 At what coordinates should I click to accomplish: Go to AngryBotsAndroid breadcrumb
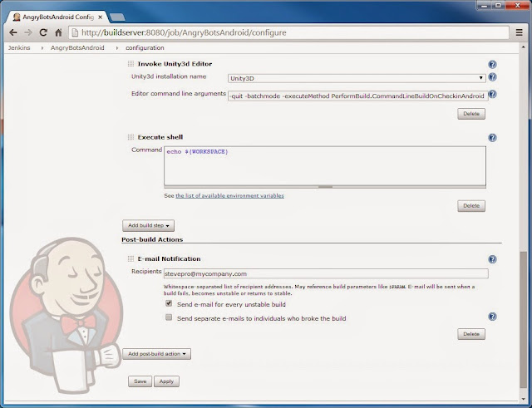click(x=77, y=48)
